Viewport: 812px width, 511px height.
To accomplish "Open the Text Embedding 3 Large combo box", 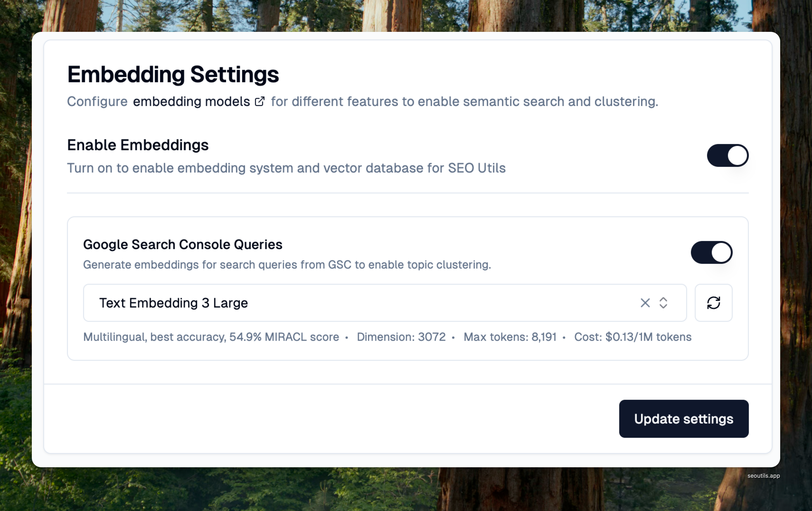I will 337,303.
